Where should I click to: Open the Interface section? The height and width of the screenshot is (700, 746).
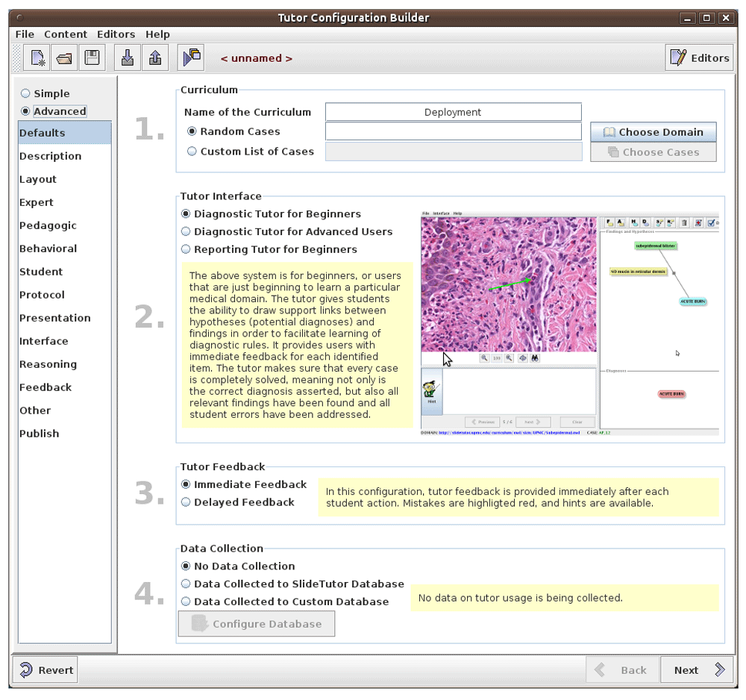pyautogui.click(x=65, y=341)
